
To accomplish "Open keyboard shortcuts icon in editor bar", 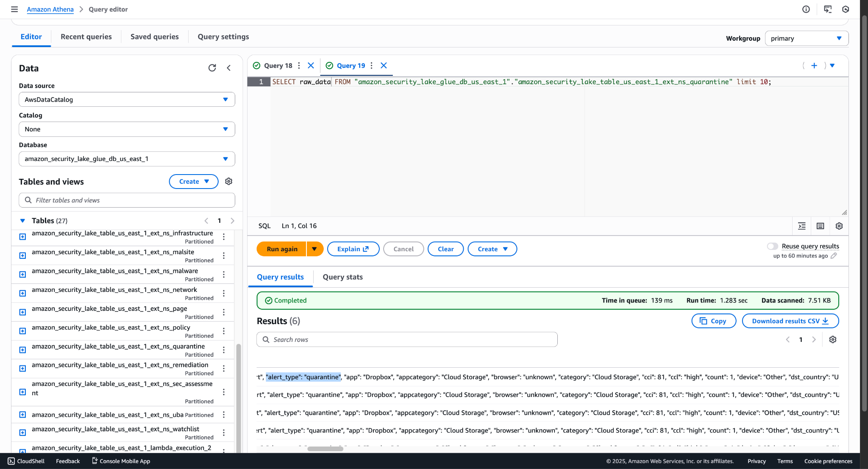I will click(x=820, y=226).
